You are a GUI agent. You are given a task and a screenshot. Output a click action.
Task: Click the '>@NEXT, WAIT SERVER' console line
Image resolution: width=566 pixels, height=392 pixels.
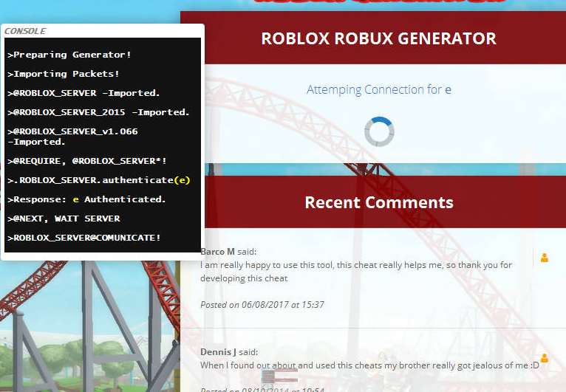pyautogui.click(x=64, y=219)
